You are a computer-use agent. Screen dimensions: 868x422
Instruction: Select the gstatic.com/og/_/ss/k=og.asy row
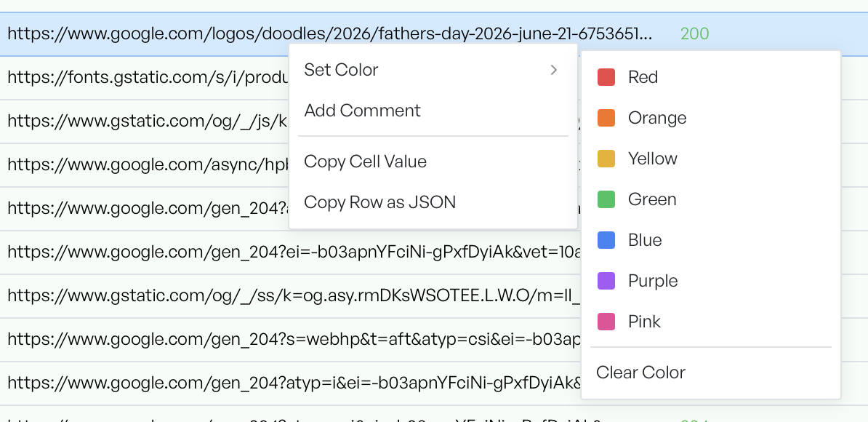click(x=290, y=296)
